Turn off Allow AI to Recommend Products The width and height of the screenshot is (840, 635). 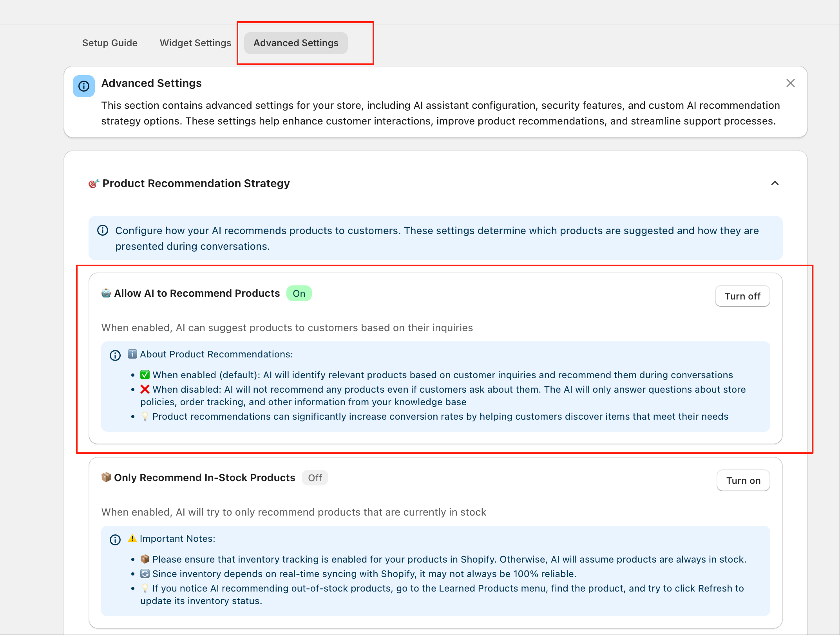[742, 296]
